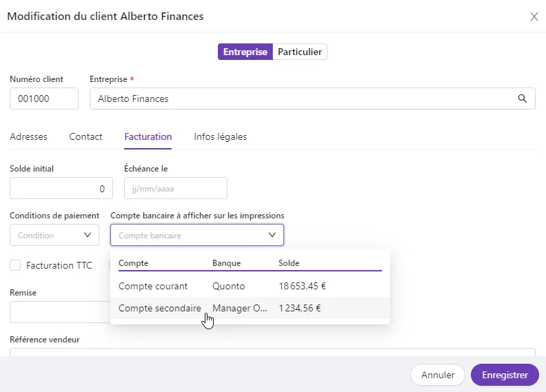Click the Solde column header

tap(289, 263)
